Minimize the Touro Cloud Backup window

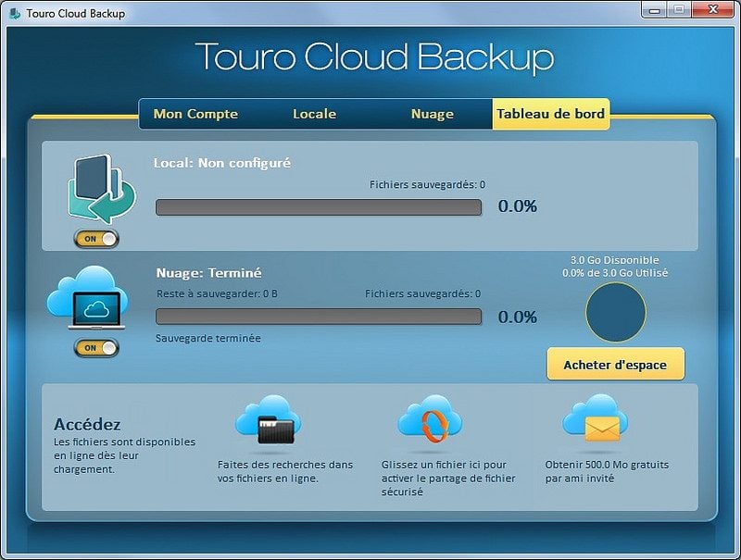pos(655,10)
